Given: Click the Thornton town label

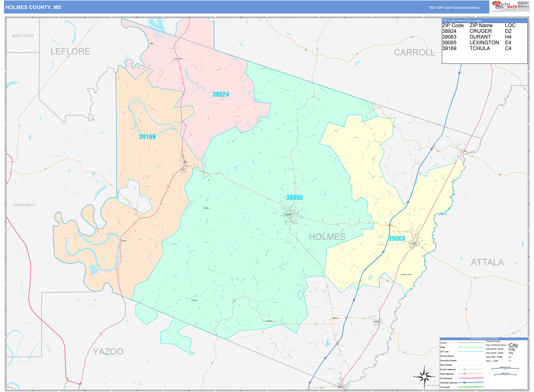Looking at the screenshot, I should 124,241.
